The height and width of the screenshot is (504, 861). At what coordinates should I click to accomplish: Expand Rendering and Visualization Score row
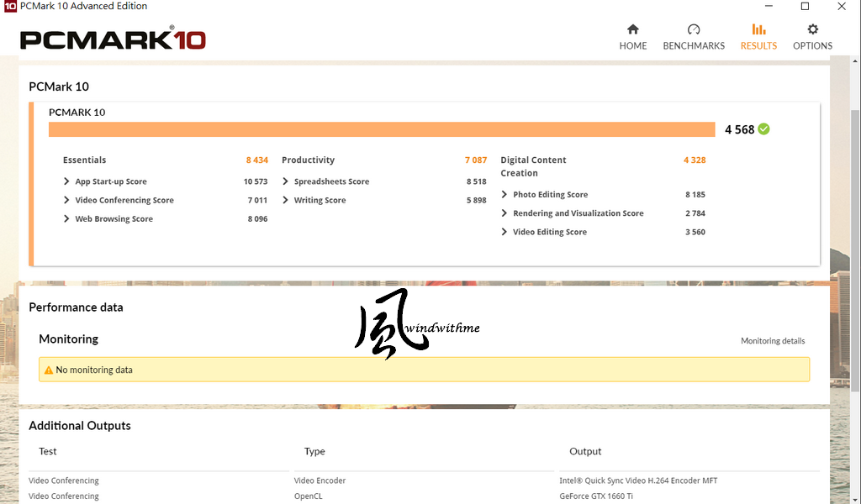pyautogui.click(x=504, y=213)
